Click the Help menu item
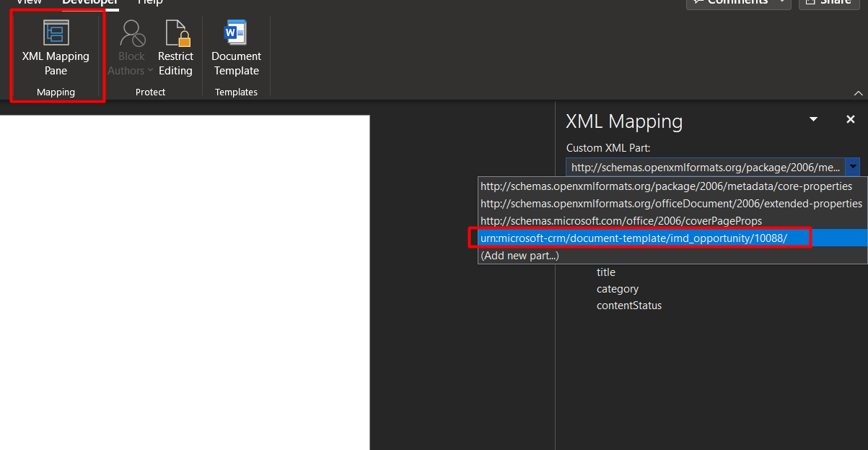 [149, 3]
